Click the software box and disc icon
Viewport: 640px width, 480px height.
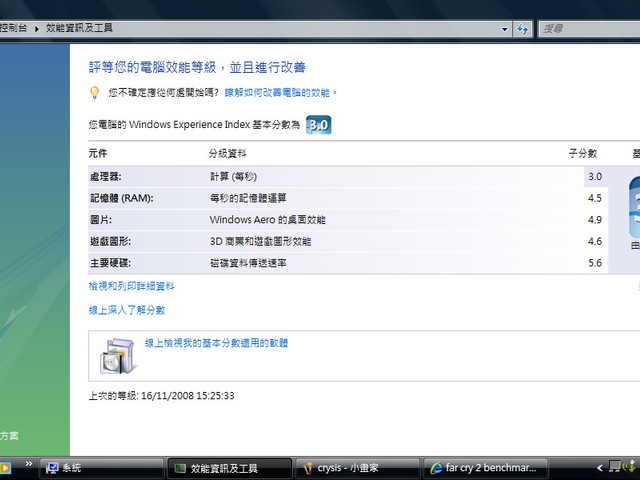tap(117, 356)
